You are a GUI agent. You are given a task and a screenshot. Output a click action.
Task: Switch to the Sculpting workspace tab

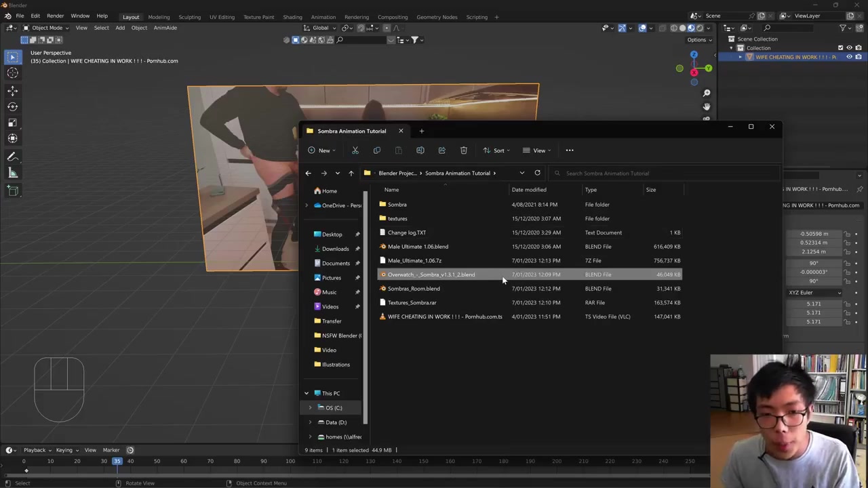tap(189, 17)
